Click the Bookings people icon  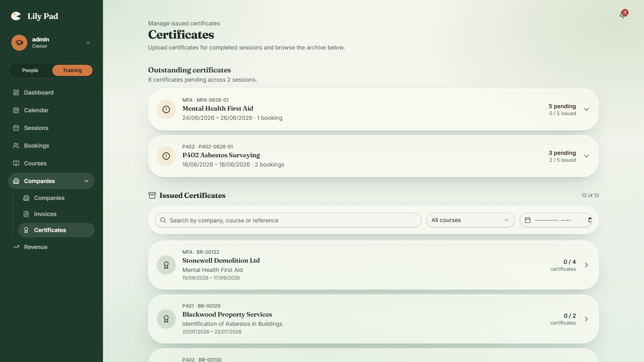pyautogui.click(x=16, y=146)
